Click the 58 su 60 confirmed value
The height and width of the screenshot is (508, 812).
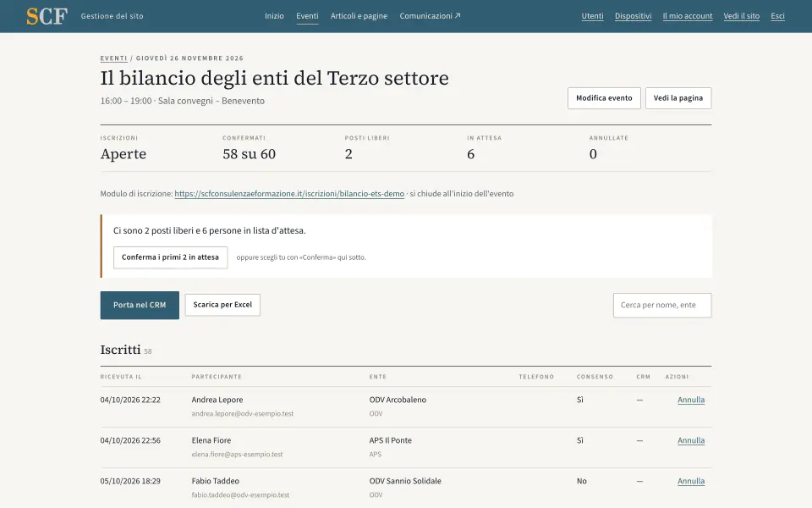(x=249, y=154)
